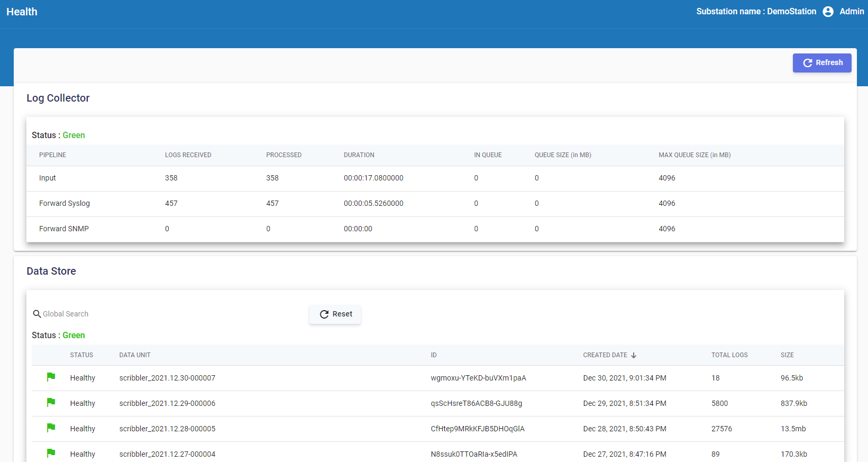This screenshot has height=462, width=868.
Task: Open the Admin user menu
Action: (851, 12)
